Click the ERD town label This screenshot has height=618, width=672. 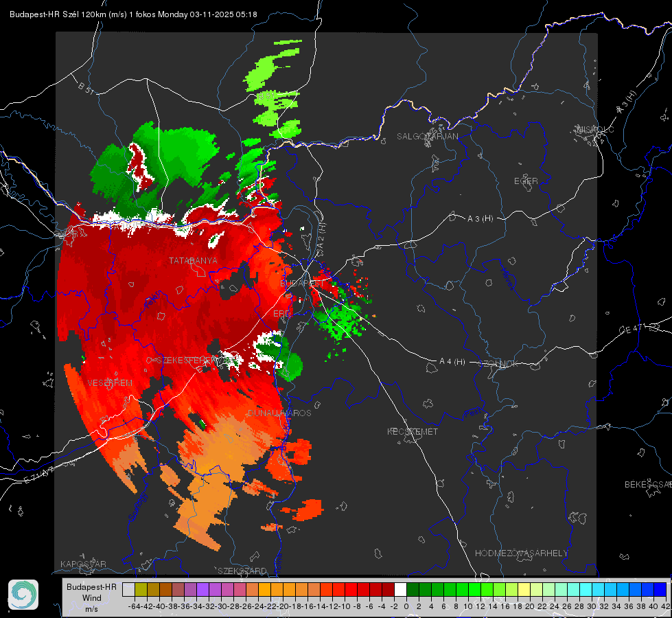(281, 314)
